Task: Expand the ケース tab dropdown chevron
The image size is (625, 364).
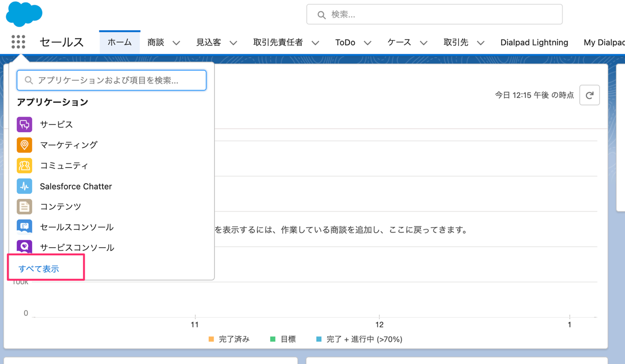Action: pos(423,43)
